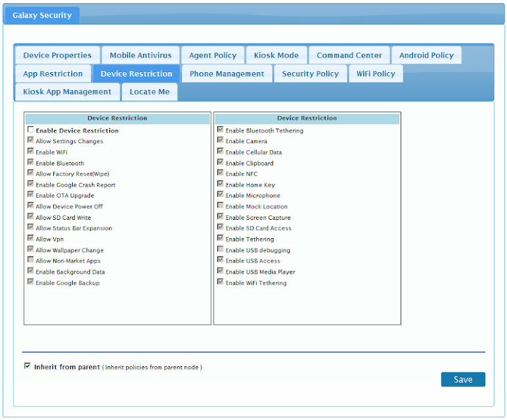Uncheck the Inherit from parent checkbox
The image size is (507, 420).
(28, 366)
